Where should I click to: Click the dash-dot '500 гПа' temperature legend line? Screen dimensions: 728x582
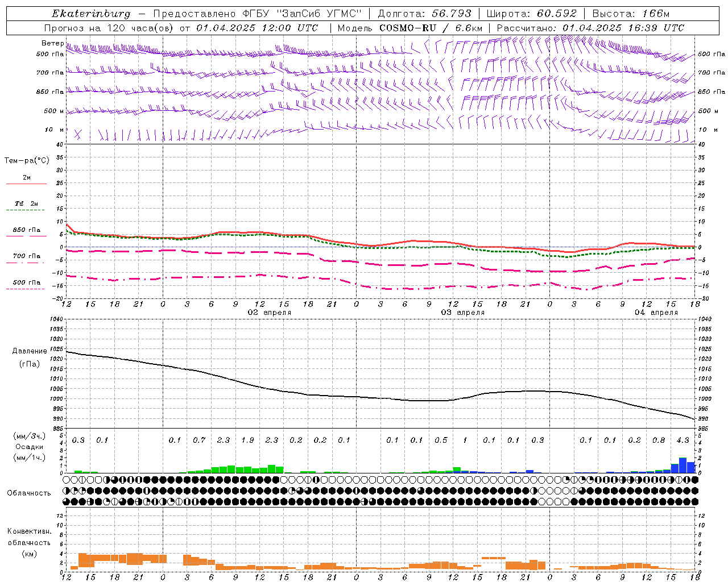[x=26, y=289]
